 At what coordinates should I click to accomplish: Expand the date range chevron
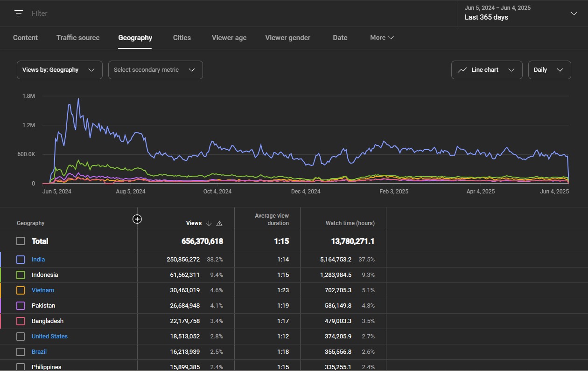tap(574, 14)
